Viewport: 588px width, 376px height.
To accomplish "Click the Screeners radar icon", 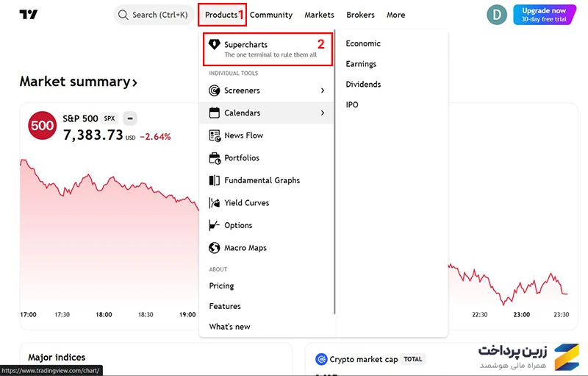I will (214, 91).
